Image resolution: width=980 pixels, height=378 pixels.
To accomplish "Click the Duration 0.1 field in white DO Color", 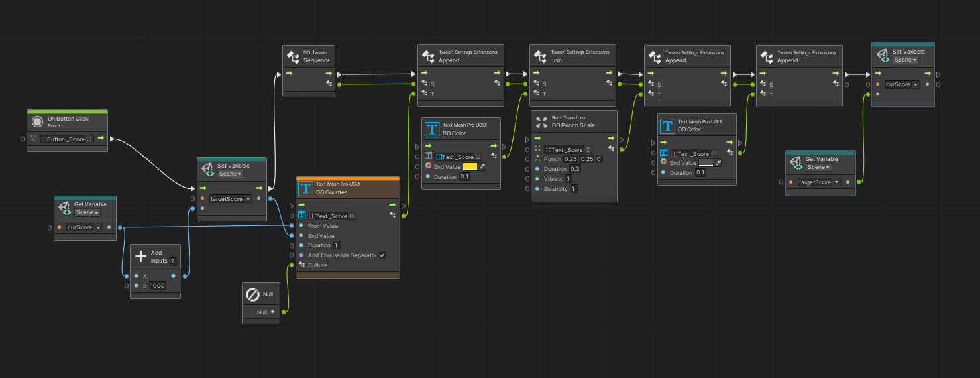I will tap(700, 173).
